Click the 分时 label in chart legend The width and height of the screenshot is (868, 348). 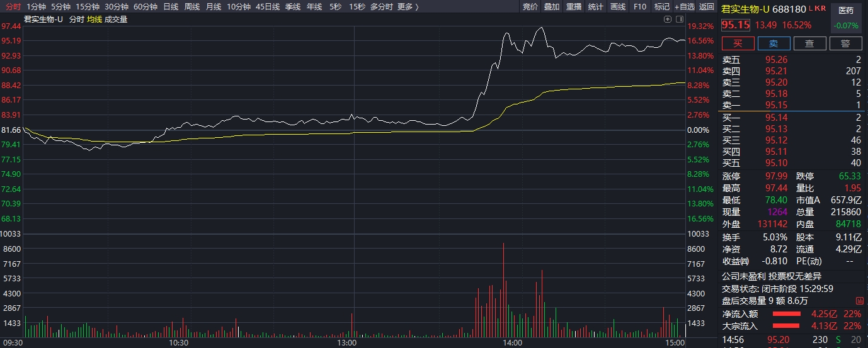tap(76, 20)
